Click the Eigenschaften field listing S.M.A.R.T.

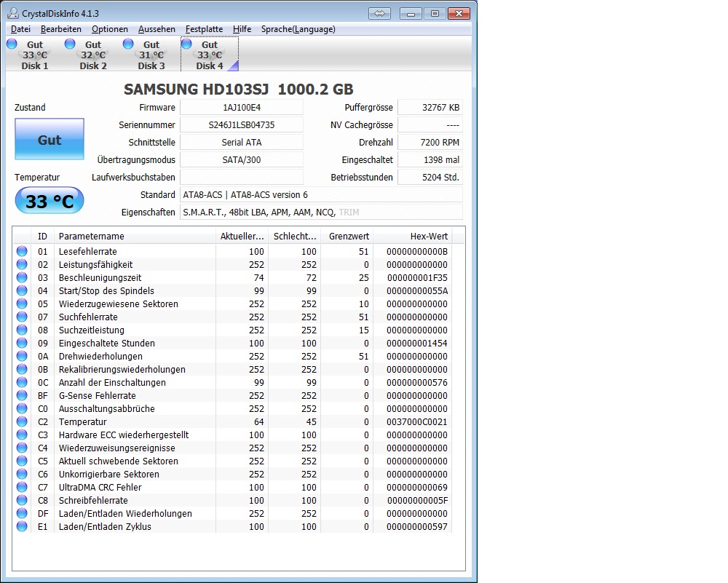(x=321, y=212)
